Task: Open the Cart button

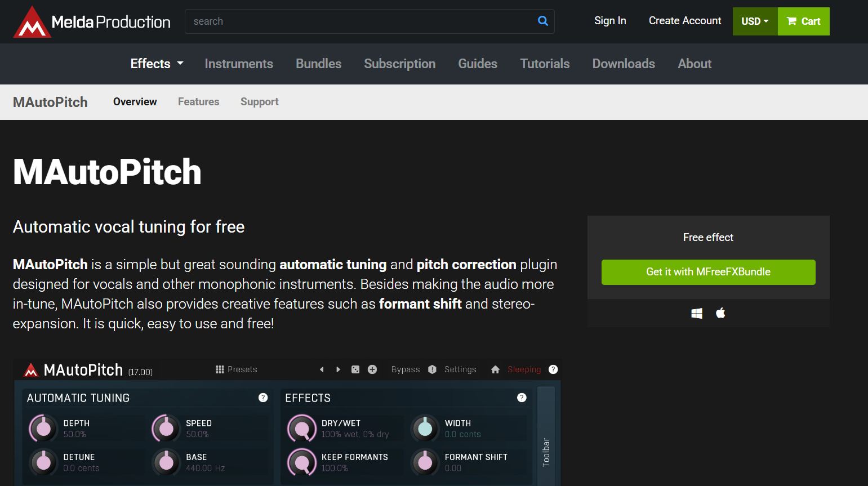Action: 804,21
